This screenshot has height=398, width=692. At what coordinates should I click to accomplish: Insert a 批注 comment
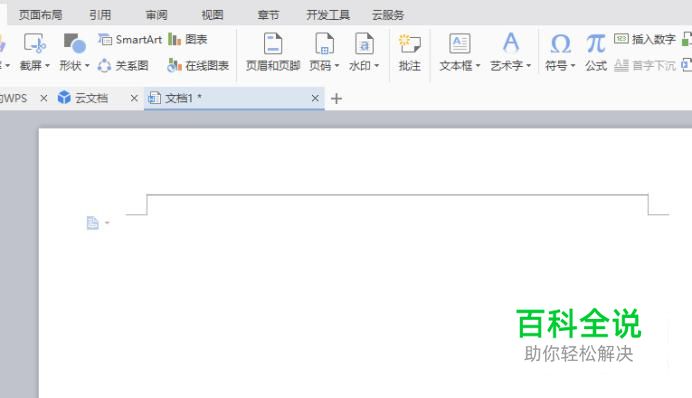(410, 52)
